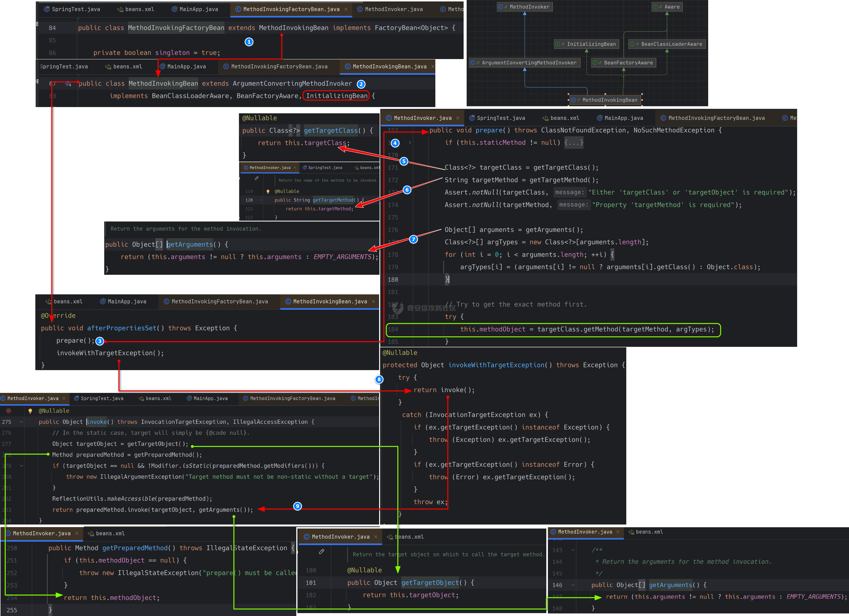Viewport: 849px width, 616px height.
Task: Click the 'return invoke();' statement in invokeWithTargetException
Action: (x=444, y=390)
